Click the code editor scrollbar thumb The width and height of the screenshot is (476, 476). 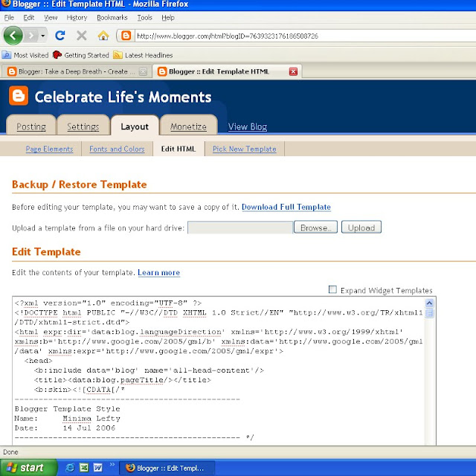coord(429,312)
